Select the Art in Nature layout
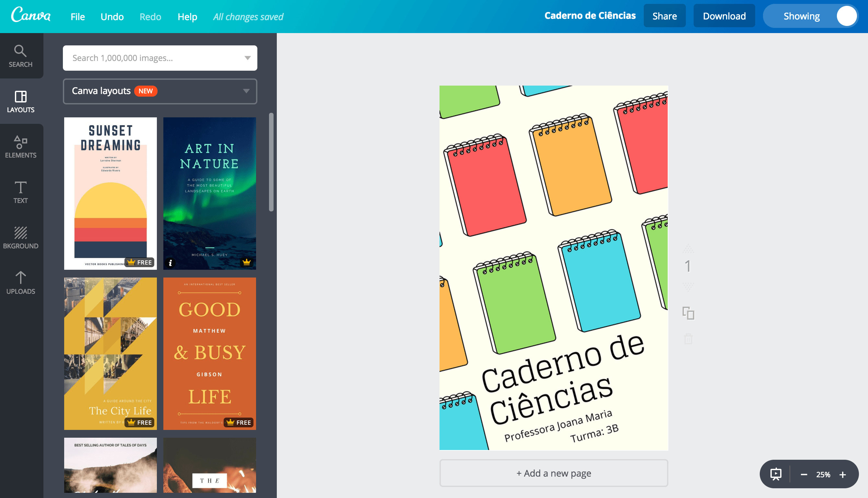Screen dimensions: 868x498 point(210,193)
